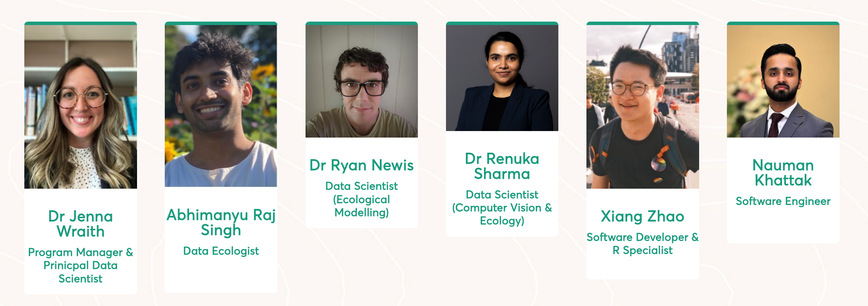Click the Software Engineer role label
Viewport: 868px width, 306px height.
pyautogui.click(x=783, y=201)
